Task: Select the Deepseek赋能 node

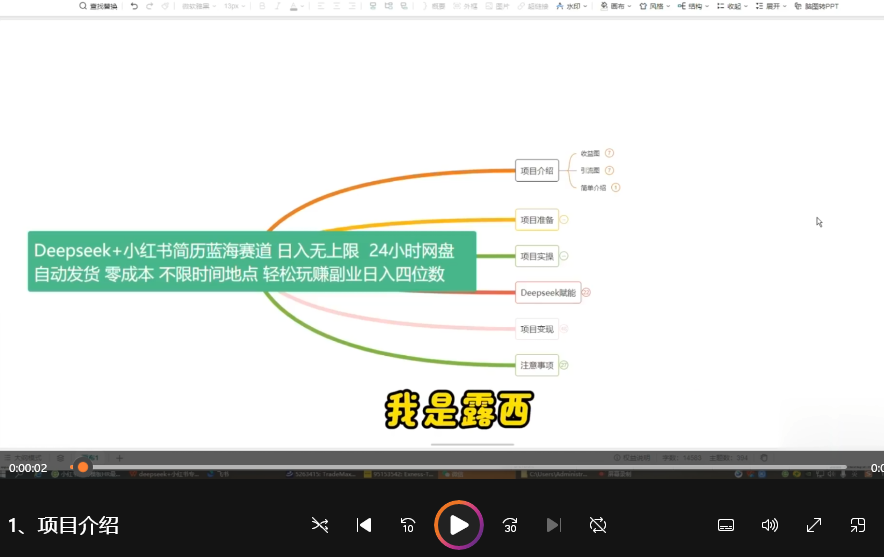Action: (x=548, y=293)
